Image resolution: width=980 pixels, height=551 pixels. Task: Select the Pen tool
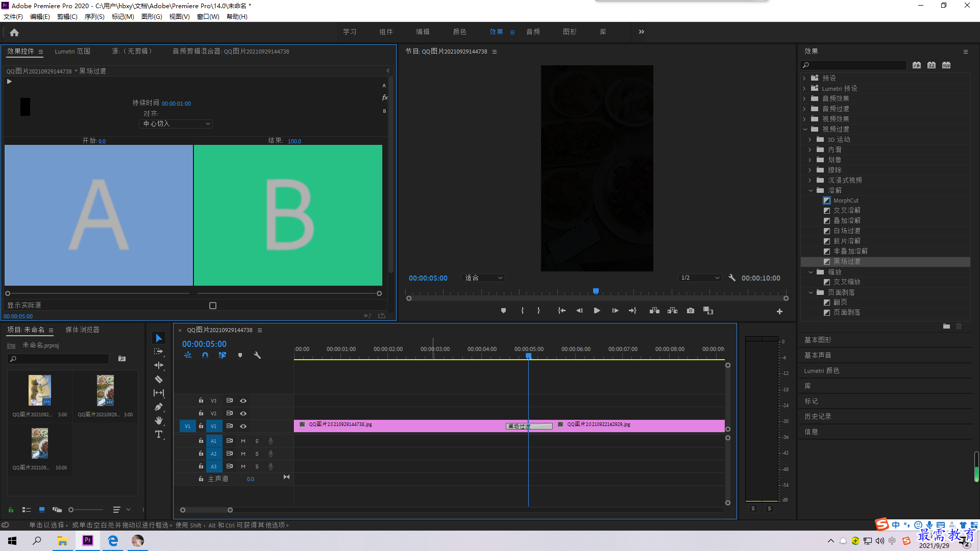159,407
